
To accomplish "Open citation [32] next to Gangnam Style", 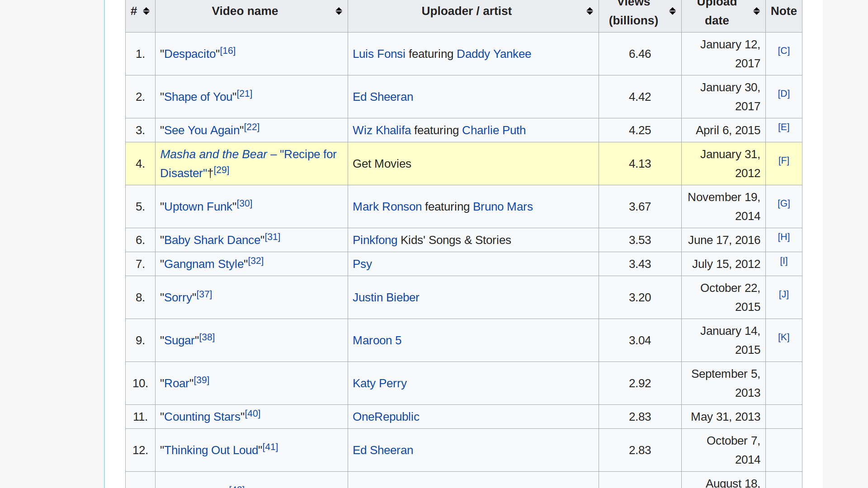I will coord(256,261).
